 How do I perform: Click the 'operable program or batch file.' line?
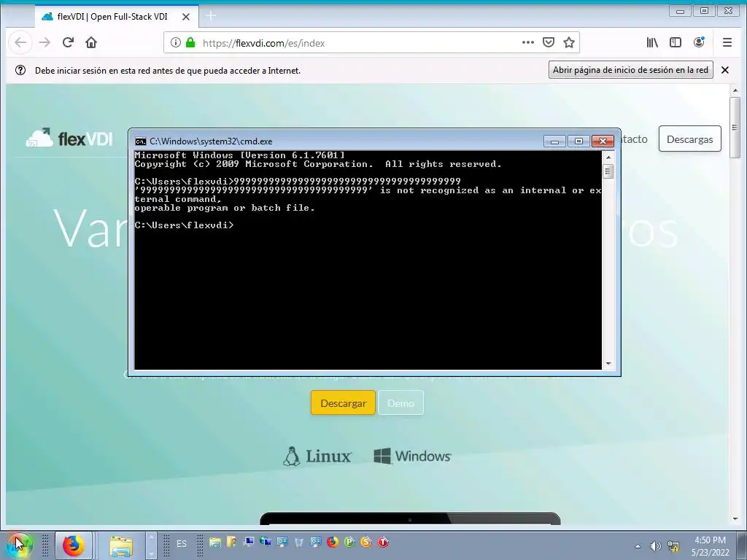point(225,208)
